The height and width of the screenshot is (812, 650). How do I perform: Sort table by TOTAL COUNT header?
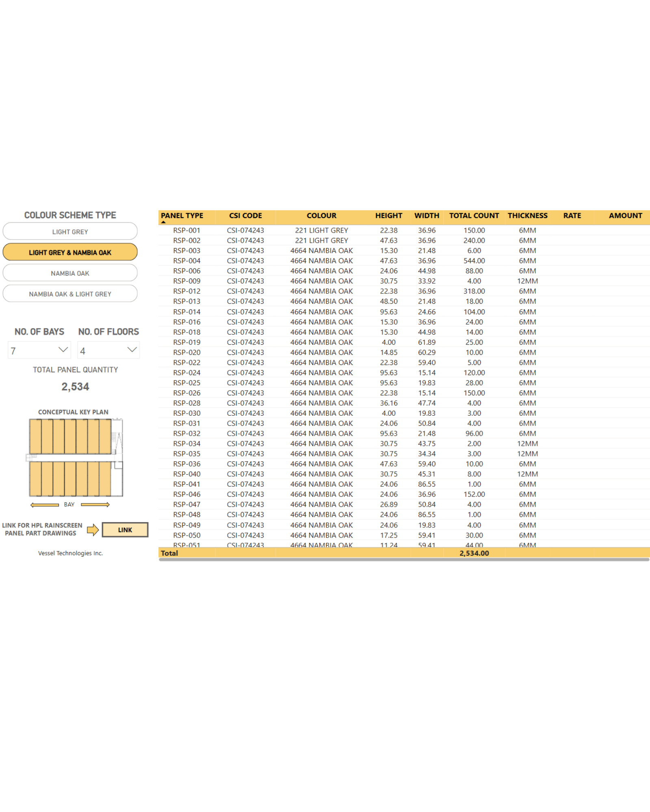[x=474, y=216]
